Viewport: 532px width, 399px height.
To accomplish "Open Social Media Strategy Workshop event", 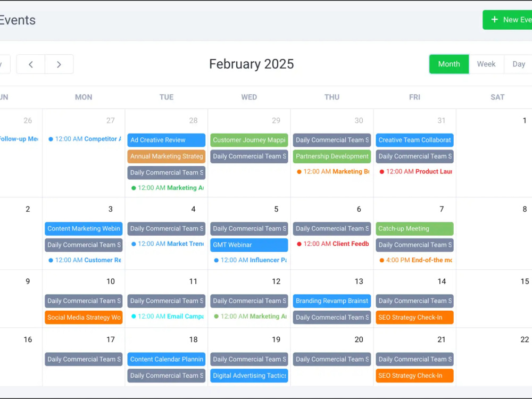I will [x=84, y=318].
